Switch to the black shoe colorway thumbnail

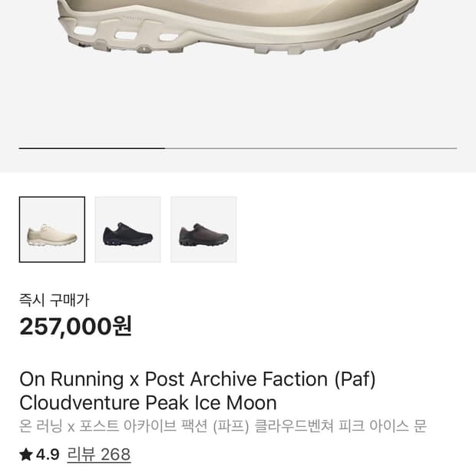[127, 230]
